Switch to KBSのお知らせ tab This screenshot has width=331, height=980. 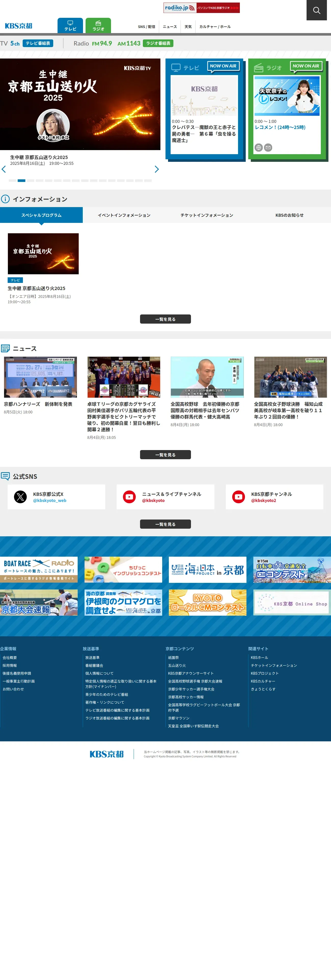coord(289,215)
